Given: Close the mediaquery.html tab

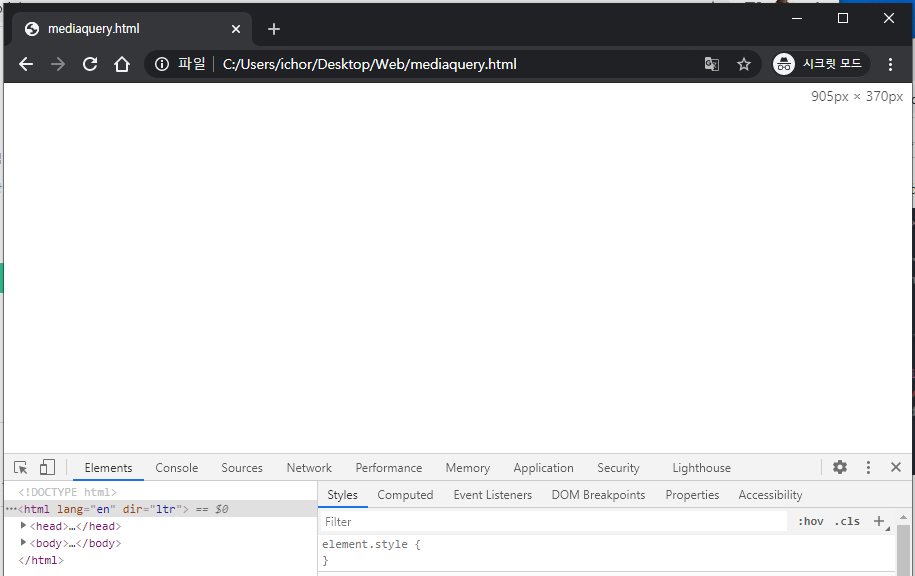Looking at the screenshot, I should click(236, 29).
